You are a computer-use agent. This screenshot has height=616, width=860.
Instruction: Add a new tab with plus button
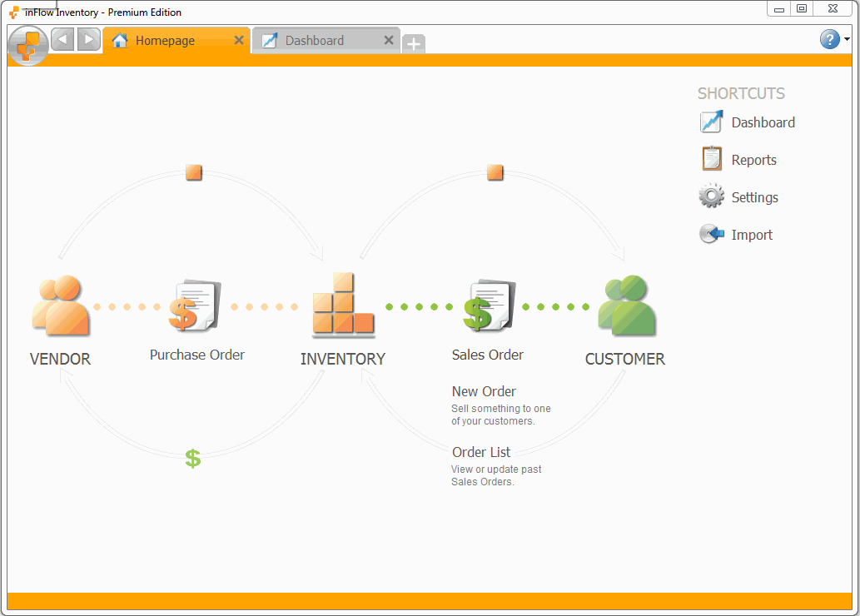(414, 44)
